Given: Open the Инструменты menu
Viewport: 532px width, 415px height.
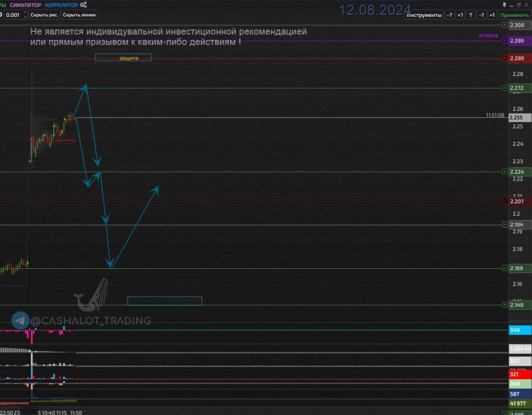Looking at the screenshot, I should click(424, 15).
